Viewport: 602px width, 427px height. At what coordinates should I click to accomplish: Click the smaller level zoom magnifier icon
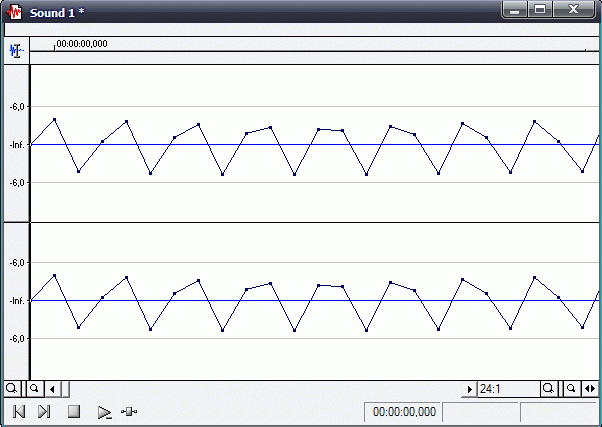[33, 388]
